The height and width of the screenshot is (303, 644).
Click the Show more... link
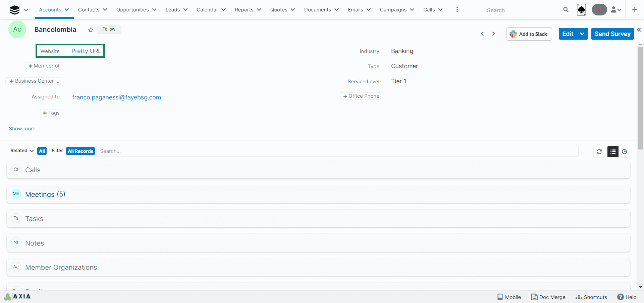pyautogui.click(x=24, y=129)
